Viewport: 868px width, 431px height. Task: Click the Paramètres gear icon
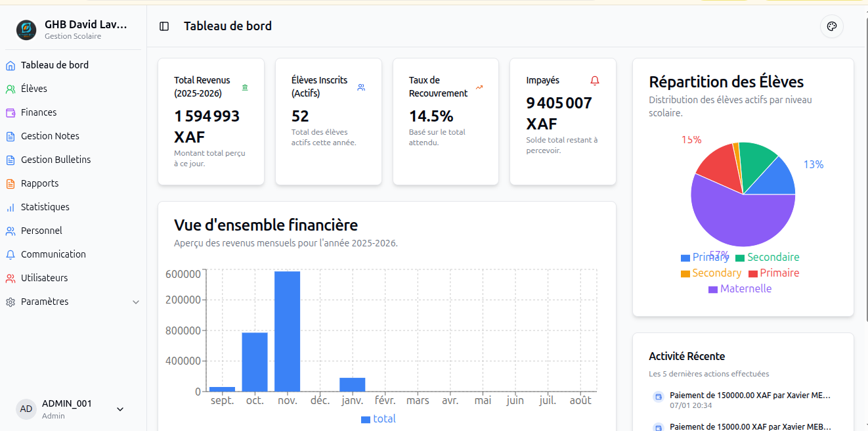(11, 302)
